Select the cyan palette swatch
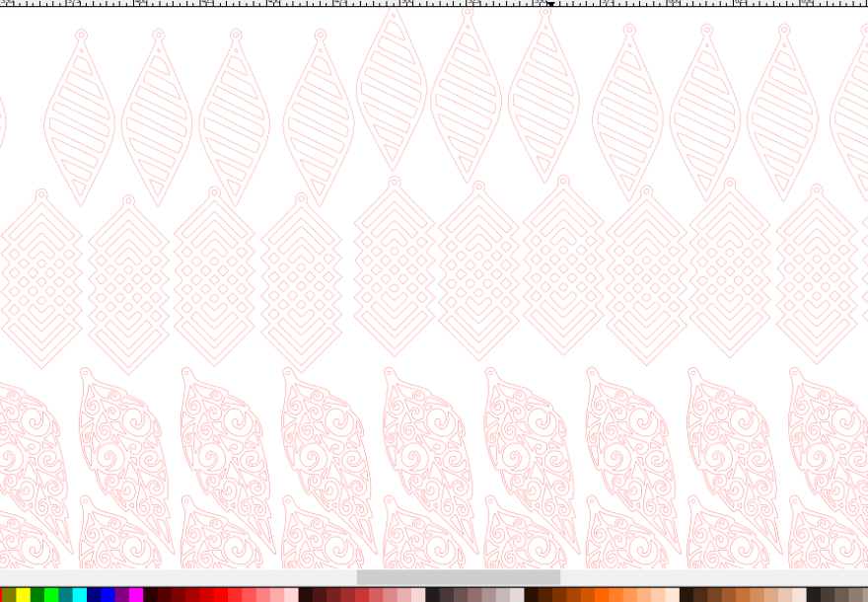 pos(80,595)
